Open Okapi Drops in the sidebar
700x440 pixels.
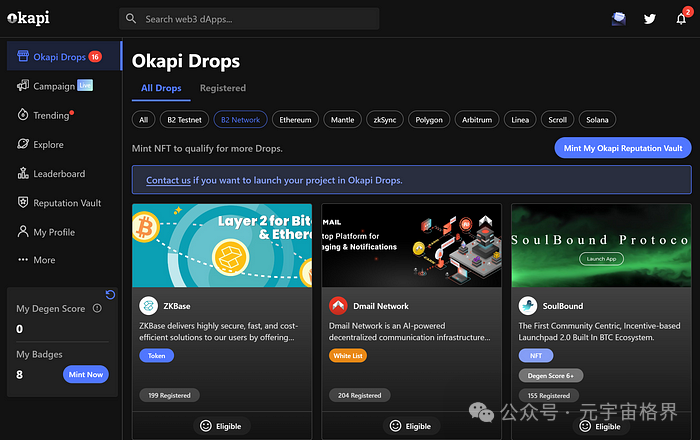64,56
